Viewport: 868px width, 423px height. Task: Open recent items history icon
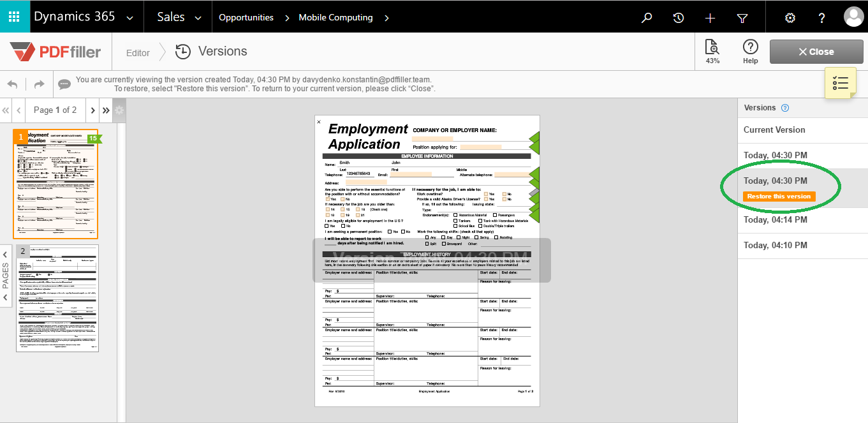679,18
